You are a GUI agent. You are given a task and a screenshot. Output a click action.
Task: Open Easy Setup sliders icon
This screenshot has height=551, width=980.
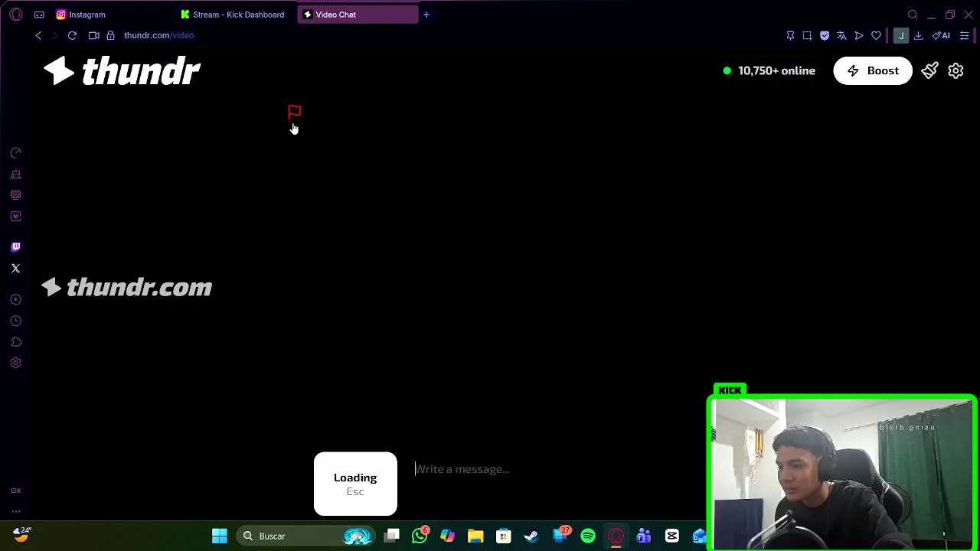[x=964, y=35]
